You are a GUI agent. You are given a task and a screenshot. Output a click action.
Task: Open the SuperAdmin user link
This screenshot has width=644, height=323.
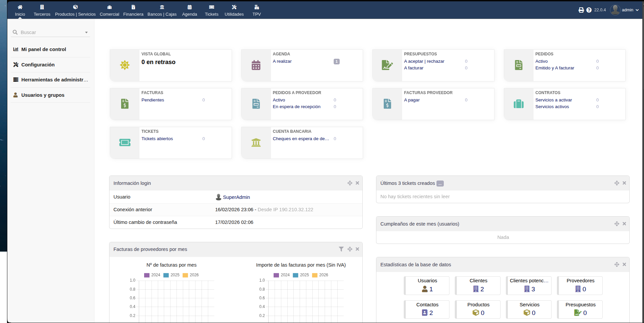(x=236, y=197)
